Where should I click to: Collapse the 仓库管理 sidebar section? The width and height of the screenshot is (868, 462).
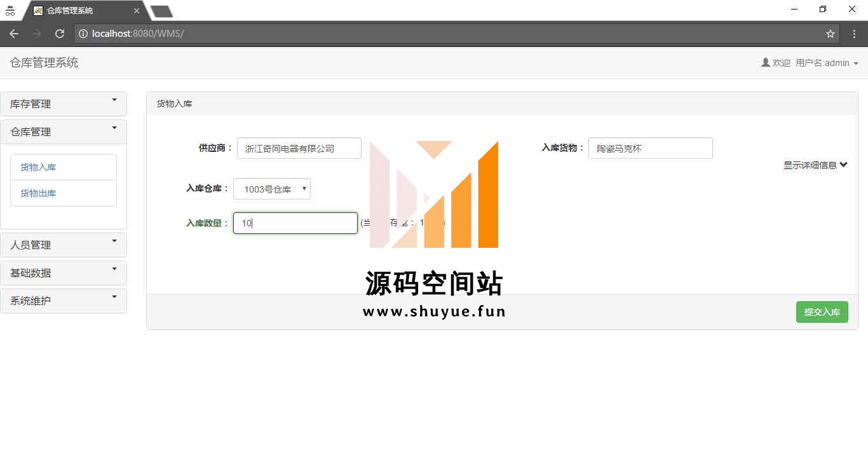[64, 132]
